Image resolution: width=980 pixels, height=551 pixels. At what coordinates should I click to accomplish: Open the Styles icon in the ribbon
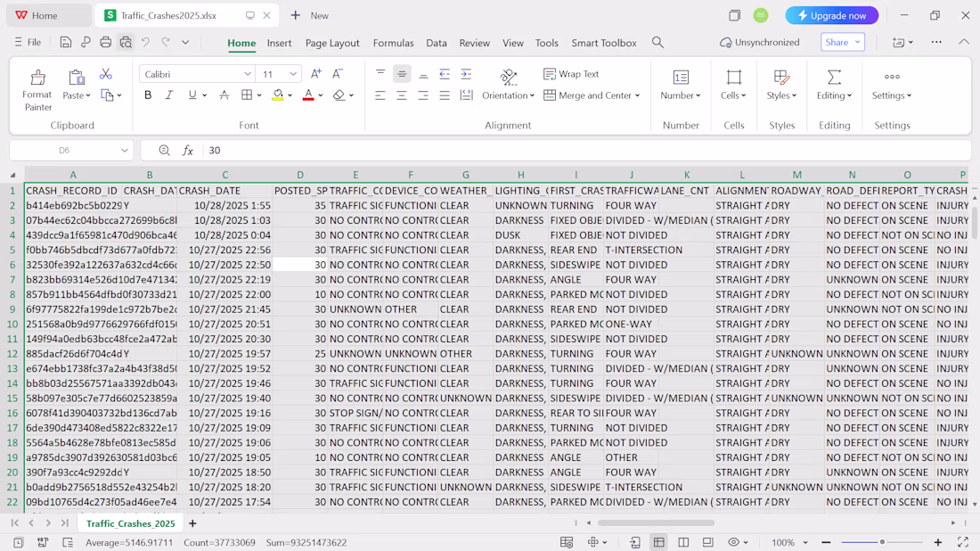[781, 77]
